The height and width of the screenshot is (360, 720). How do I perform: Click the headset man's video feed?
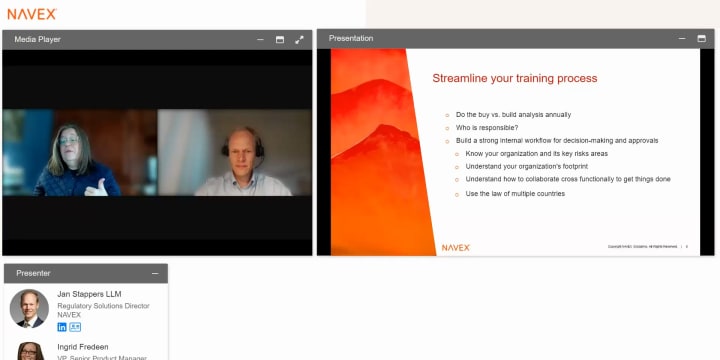click(235, 152)
